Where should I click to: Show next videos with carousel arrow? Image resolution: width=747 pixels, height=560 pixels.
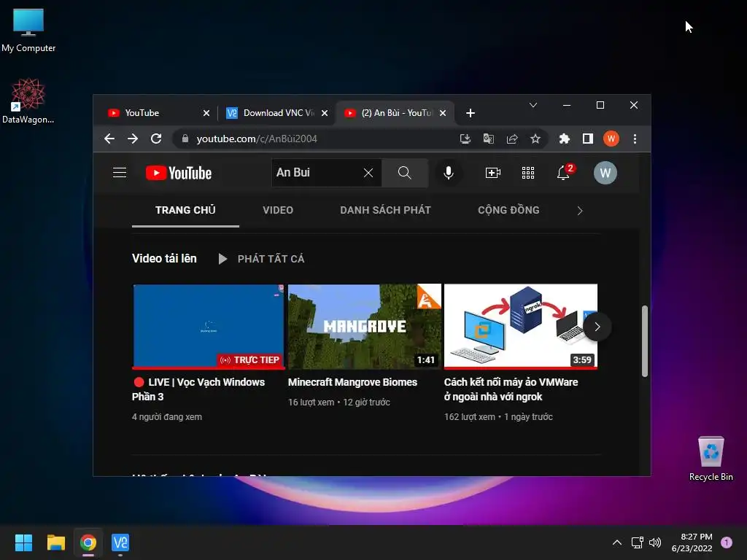[x=597, y=327]
